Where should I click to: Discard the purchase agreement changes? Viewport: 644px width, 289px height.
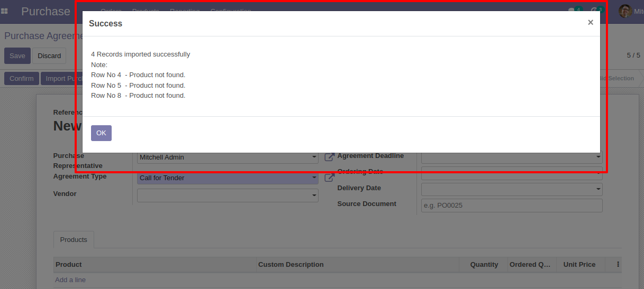click(49, 56)
